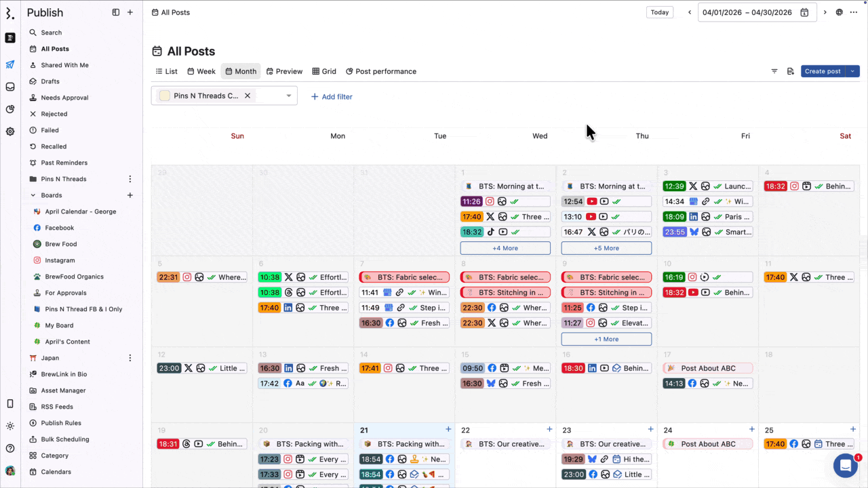Switch to the Week view tab
This screenshot has height=488, width=868.
201,71
